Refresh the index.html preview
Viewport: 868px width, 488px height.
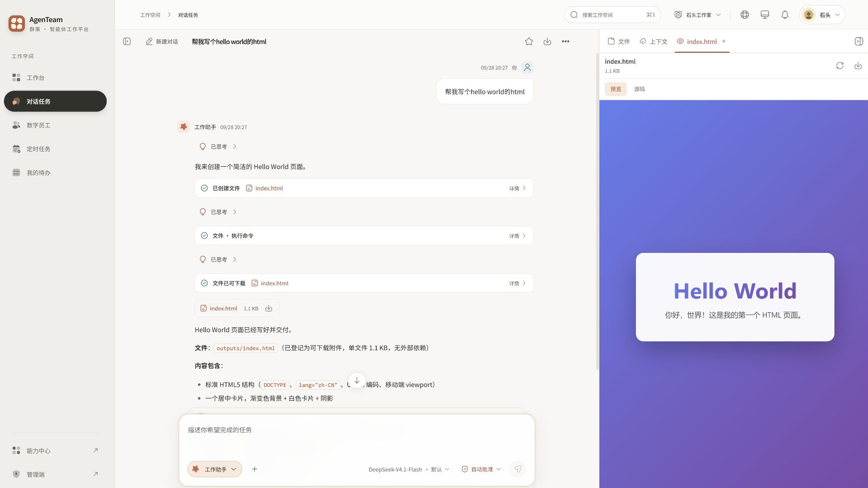(840, 66)
